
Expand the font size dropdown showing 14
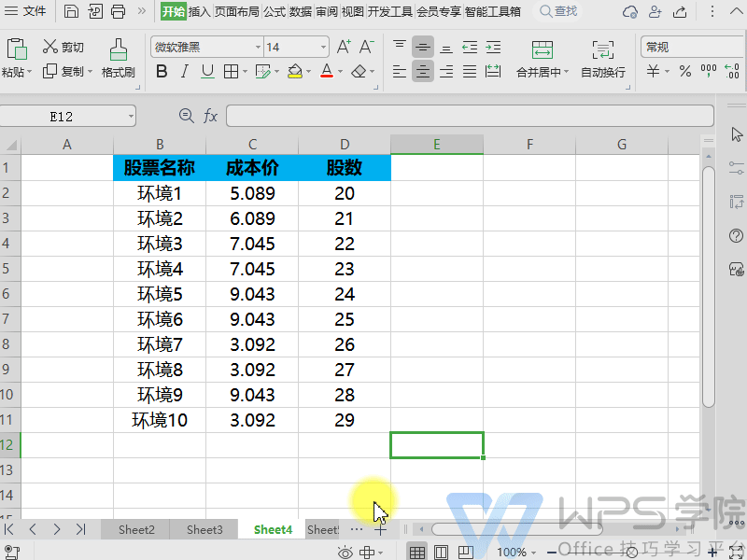coord(323,47)
